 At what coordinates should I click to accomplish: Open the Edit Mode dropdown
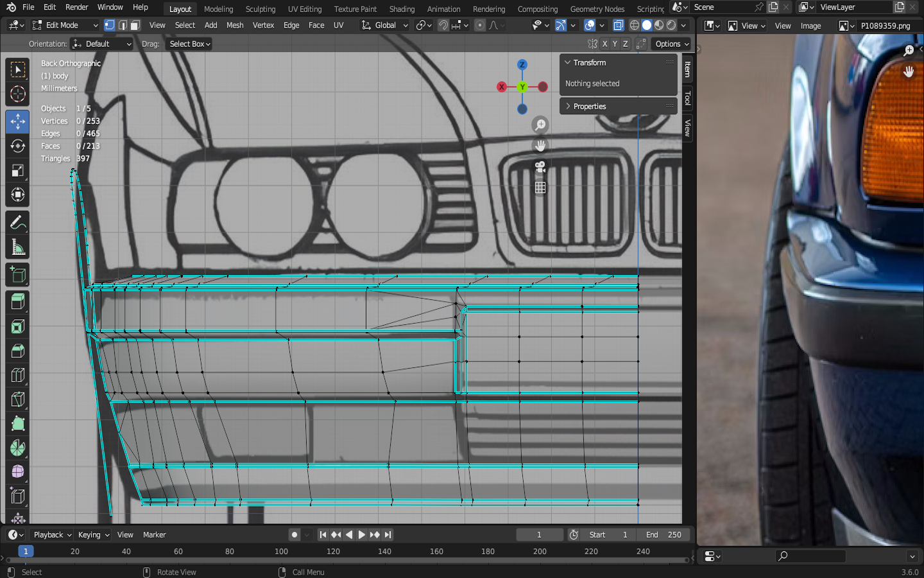65,25
